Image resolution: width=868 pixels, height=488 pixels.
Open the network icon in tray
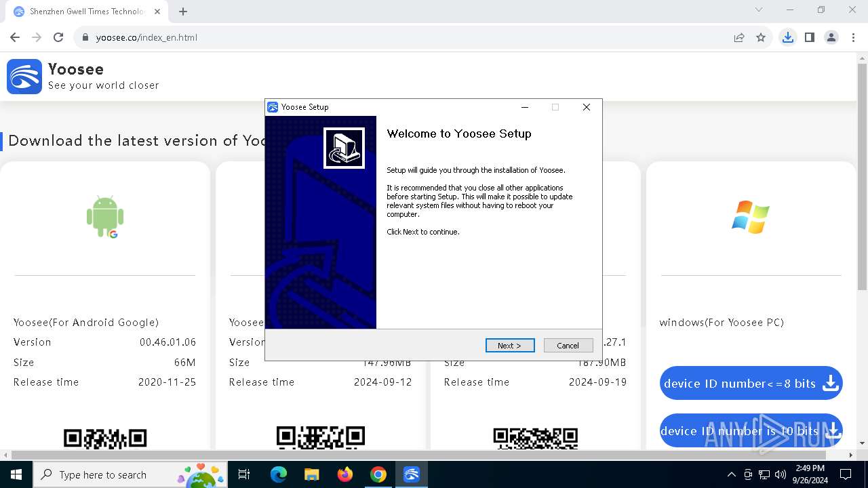tap(764, 474)
